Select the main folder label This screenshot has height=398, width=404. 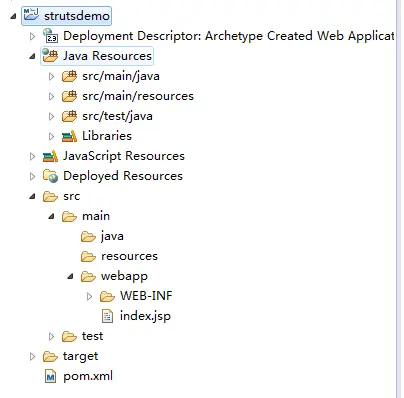pos(96,216)
